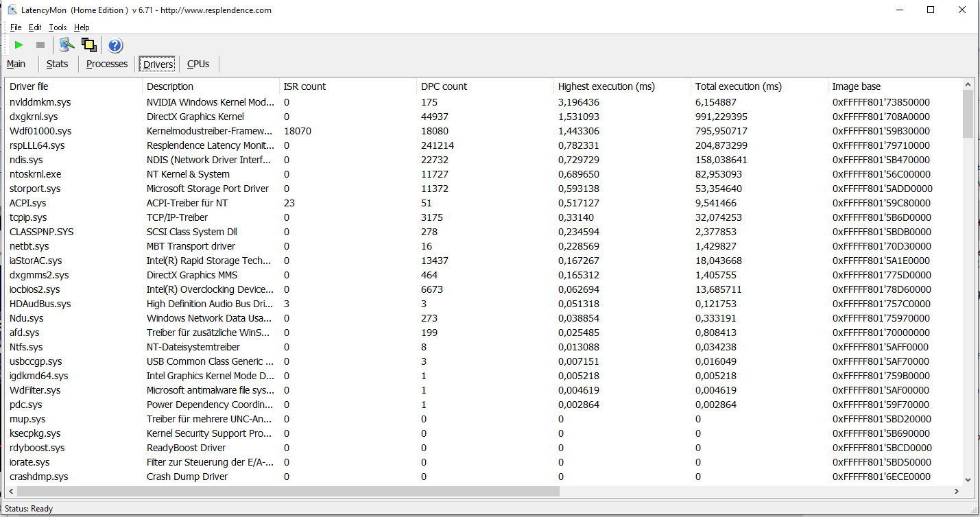Sort by Driver file column header
The width and height of the screenshot is (980, 517).
tap(74, 86)
